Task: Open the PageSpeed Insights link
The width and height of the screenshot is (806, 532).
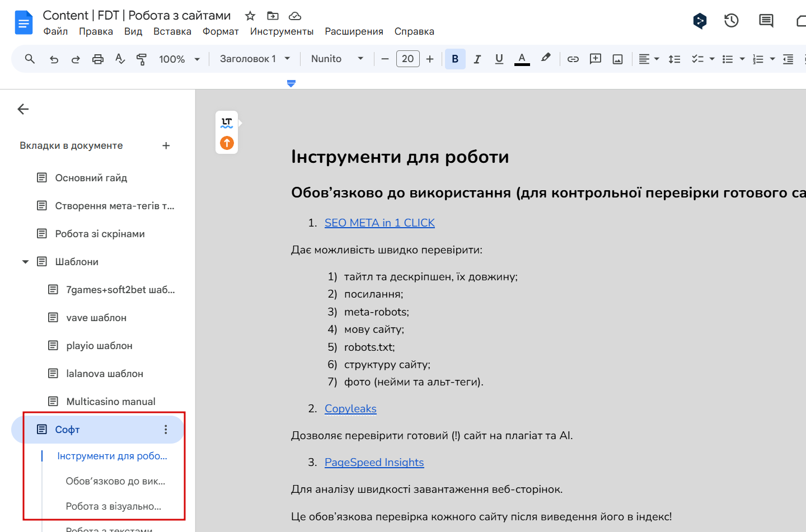Action: click(374, 462)
